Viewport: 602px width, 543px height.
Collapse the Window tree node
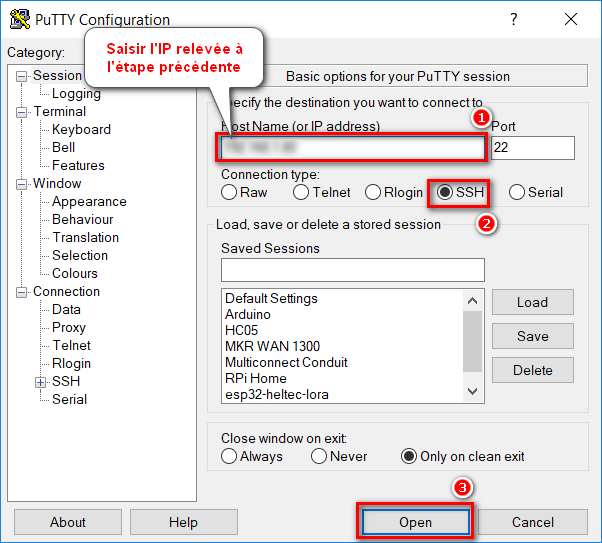coord(22,184)
